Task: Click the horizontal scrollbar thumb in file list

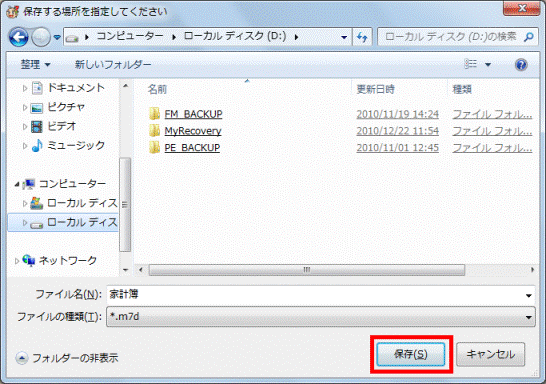Action: pyautogui.click(x=307, y=270)
